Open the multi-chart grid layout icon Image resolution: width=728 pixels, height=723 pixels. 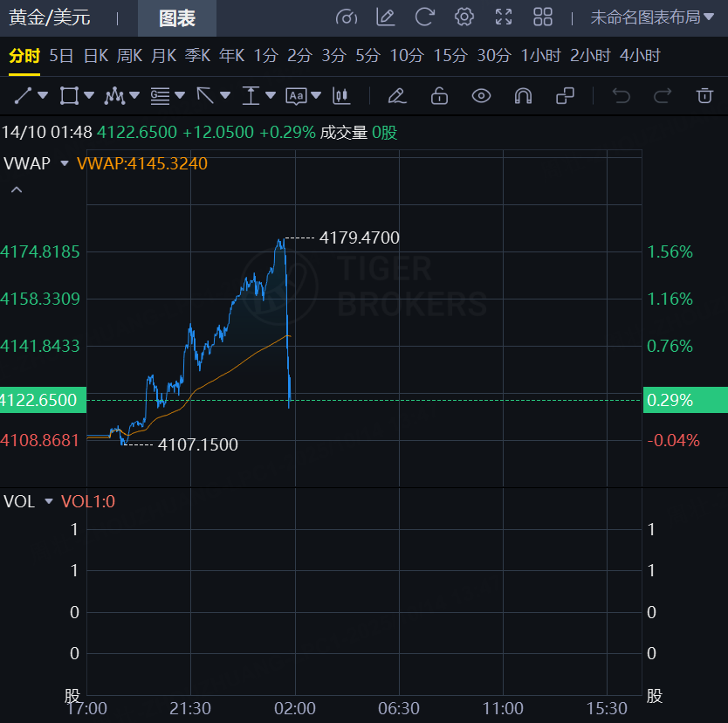(x=543, y=17)
